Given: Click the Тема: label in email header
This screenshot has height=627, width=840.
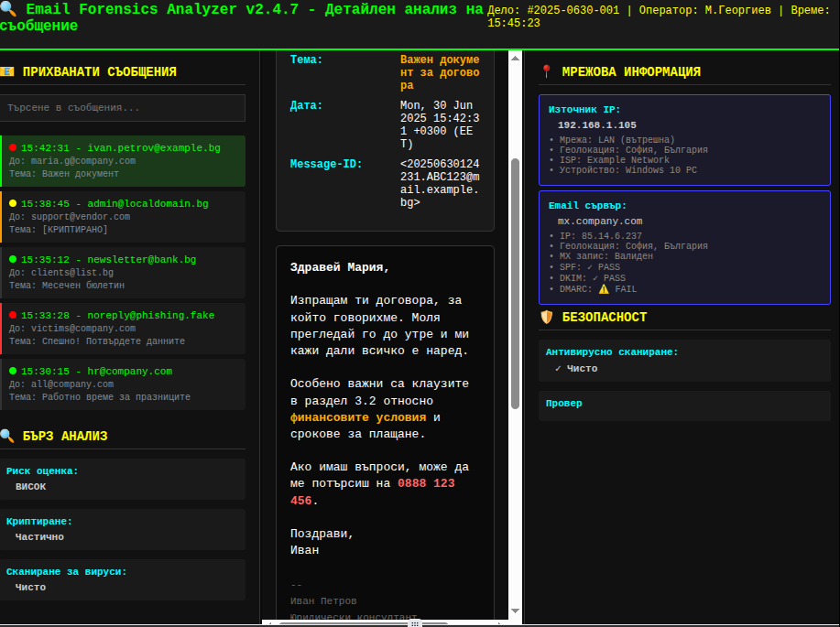Looking at the screenshot, I should [x=307, y=59].
